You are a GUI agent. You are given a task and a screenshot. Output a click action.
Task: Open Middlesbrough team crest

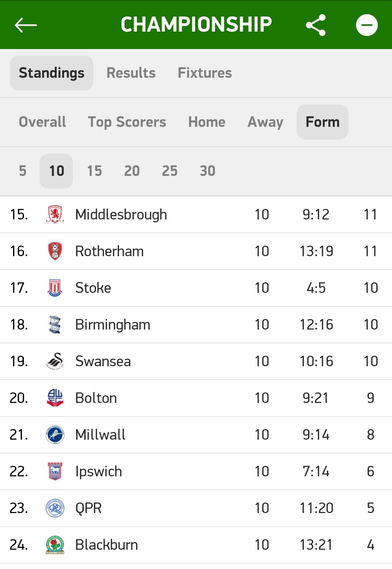tap(55, 214)
